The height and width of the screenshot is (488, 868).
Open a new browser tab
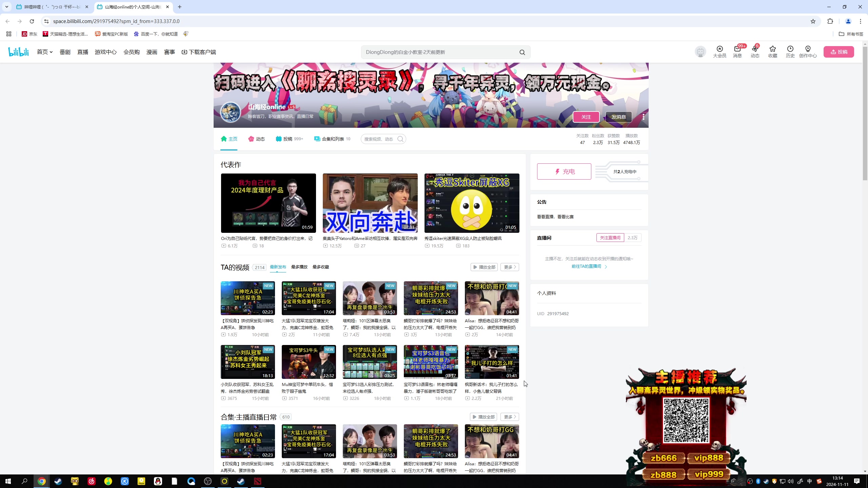(x=180, y=7)
